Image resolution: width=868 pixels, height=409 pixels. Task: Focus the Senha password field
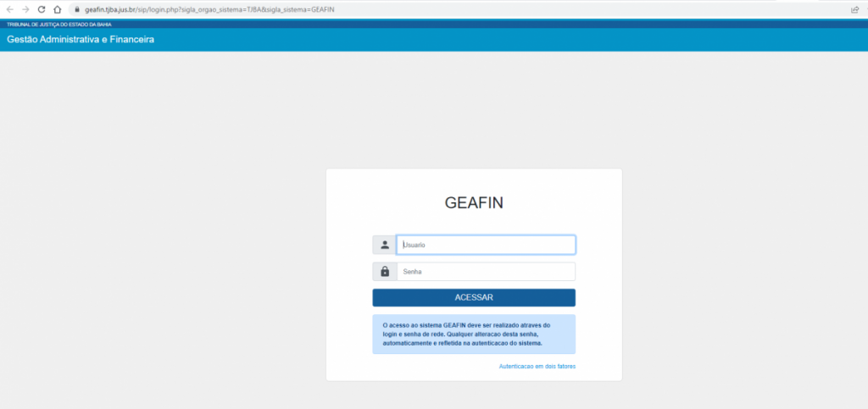coord(486,271)
